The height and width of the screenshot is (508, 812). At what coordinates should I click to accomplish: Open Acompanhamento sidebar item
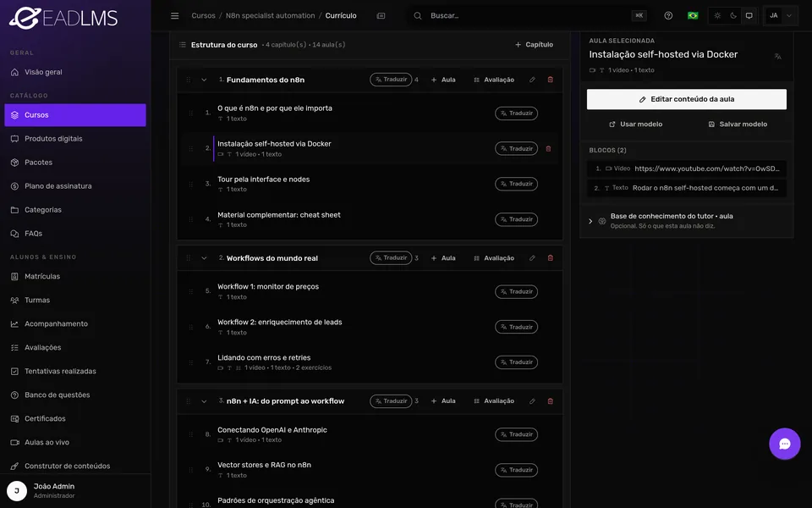(75, 324)
